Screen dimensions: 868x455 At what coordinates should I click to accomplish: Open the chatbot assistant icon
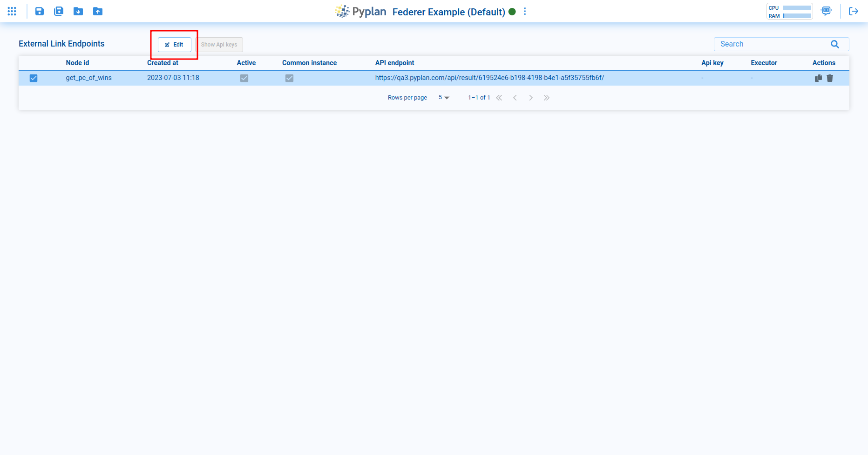(826, 11)
